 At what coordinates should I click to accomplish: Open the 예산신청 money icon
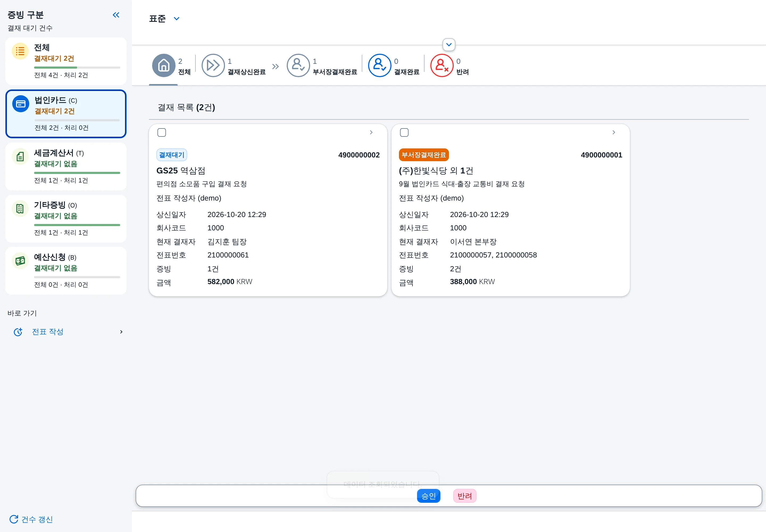click(20, 261)
